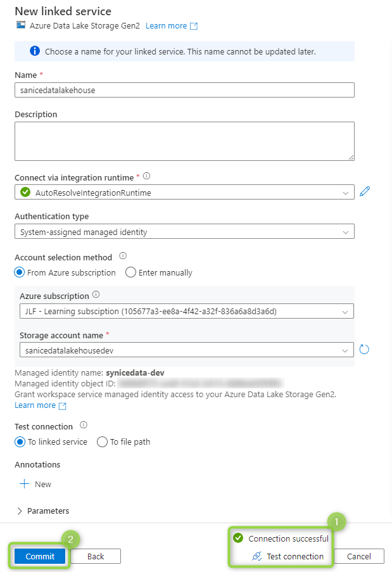
Task: Click the blue info icon in the name notice banner
Action: (x=35, y=51)
